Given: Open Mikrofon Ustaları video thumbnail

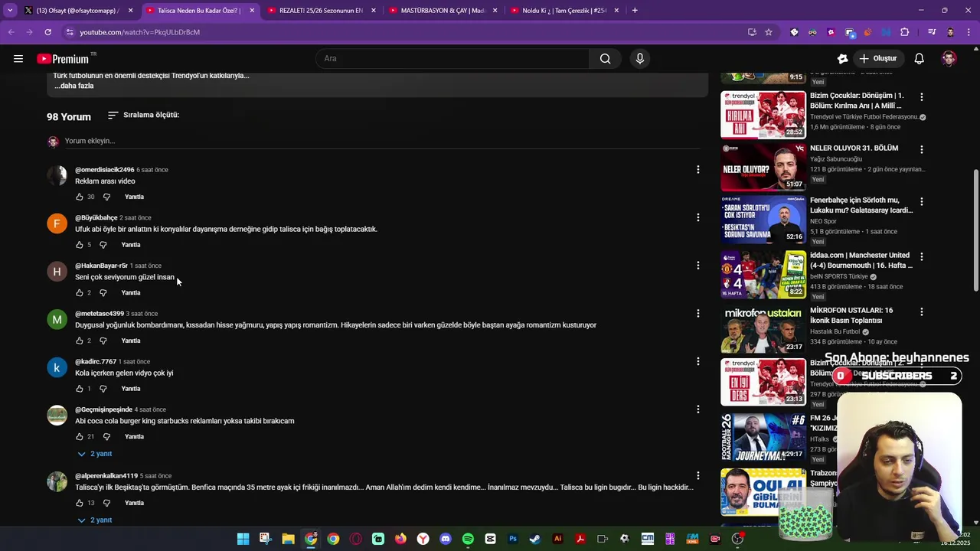Looking at the screenshot, I should click(x=763, y=329).
